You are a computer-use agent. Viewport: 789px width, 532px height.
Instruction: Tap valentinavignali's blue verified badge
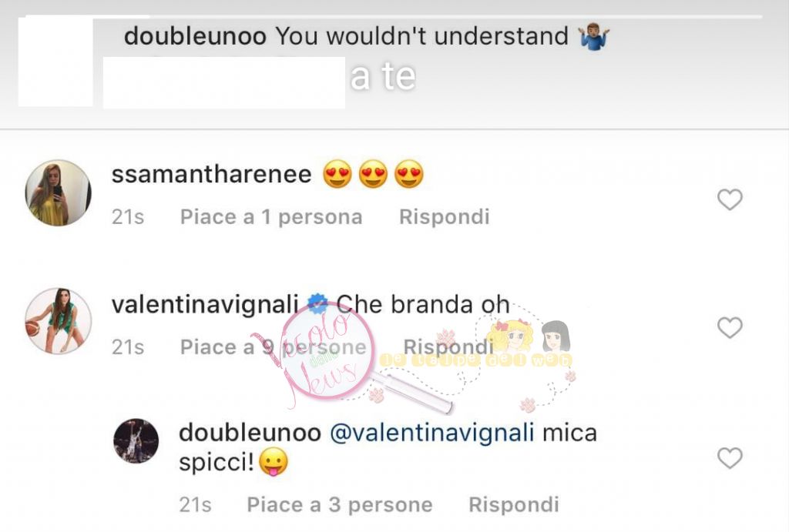pyautogui.click(x=317, y=303)
